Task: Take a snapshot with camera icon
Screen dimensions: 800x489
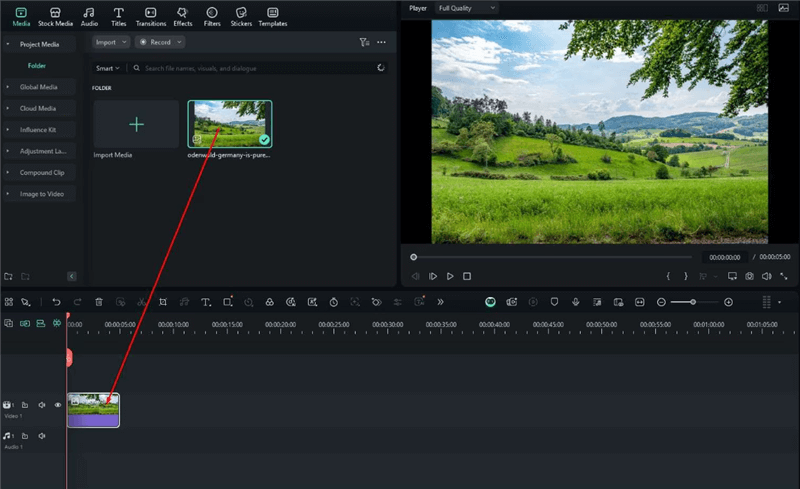Action: (749, 276)
